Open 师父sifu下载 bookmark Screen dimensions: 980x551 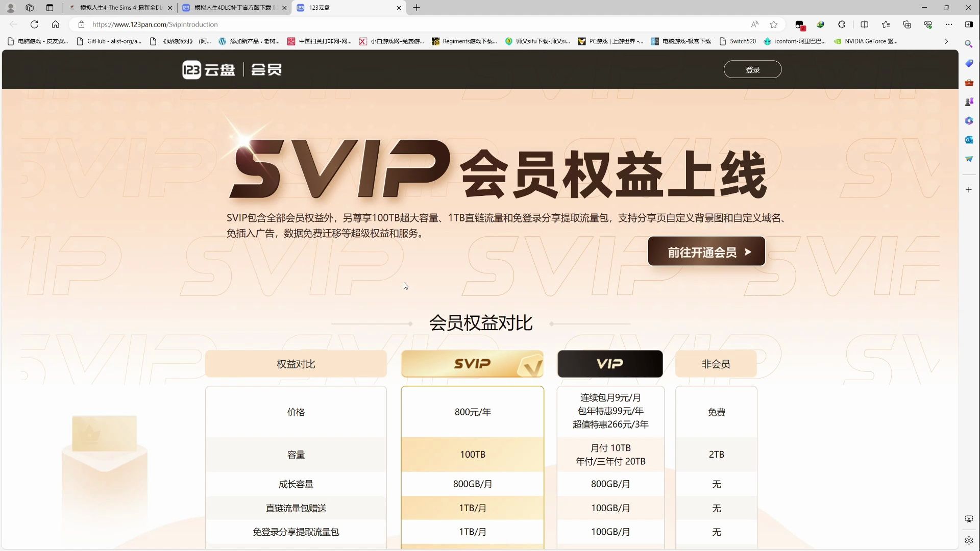tap(537, 41)
